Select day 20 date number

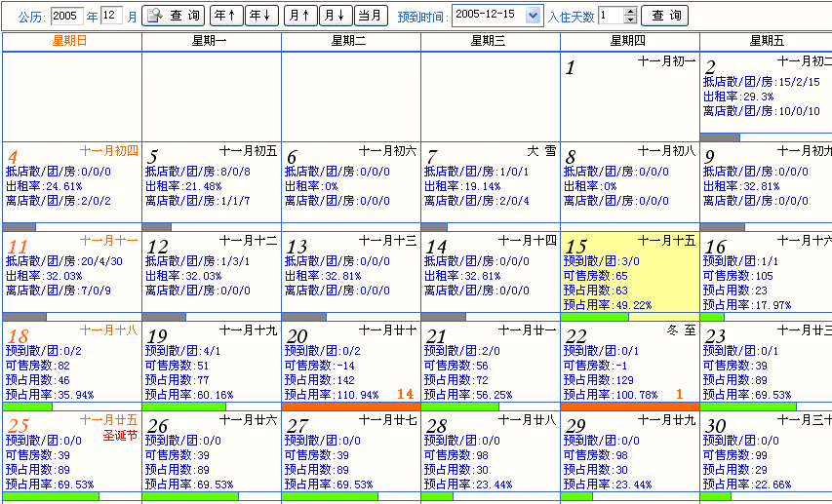pos(297,336)
